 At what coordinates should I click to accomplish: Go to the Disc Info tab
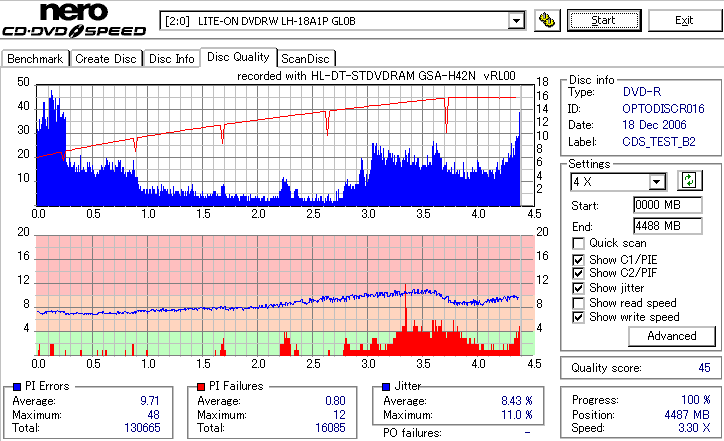pyautogui.click(x=172, y=59)
